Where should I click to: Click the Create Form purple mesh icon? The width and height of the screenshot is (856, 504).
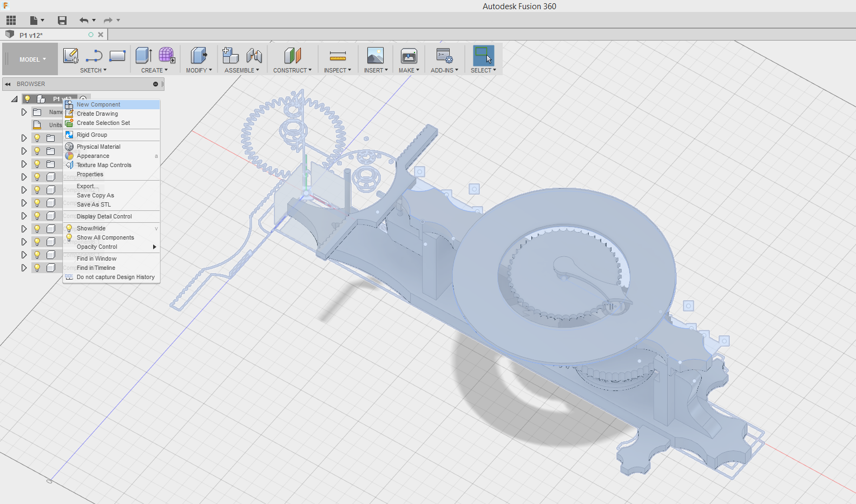(167, 55)
